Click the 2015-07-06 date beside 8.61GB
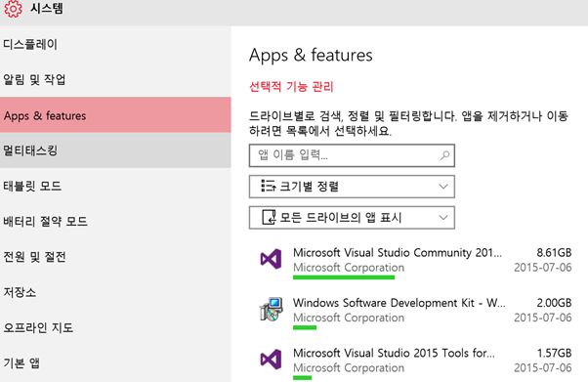Screen dimensions: 588x382 coord(543,268)
